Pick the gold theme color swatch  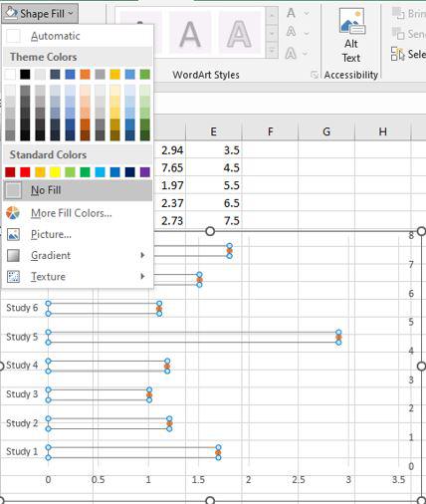click(115, 75)
